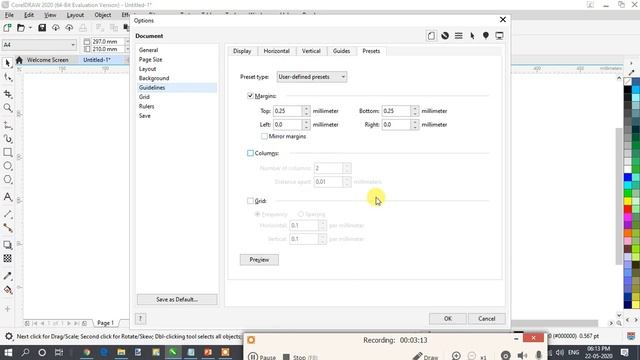This screenshot has width=640, height=360.
Task: Select Page Size in the Document list
Action: (151, 59)
